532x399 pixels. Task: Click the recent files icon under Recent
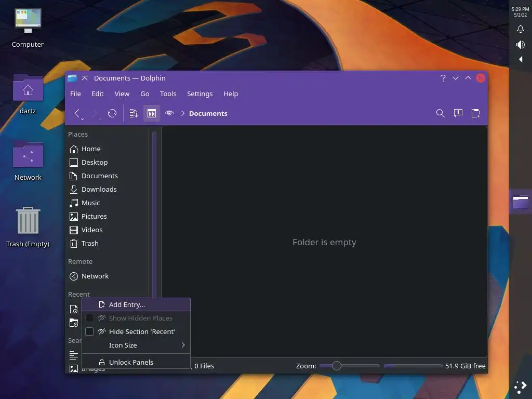click(x=74, y=309)
